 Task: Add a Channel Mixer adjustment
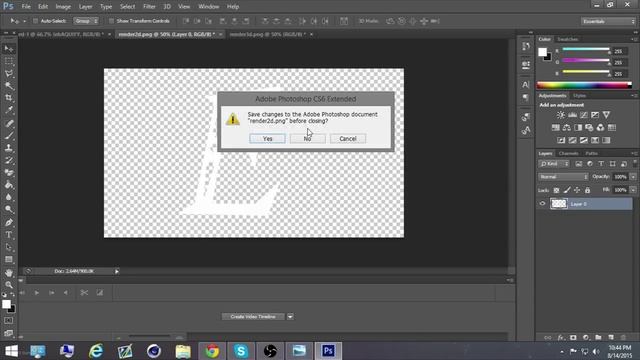(600, 128)
